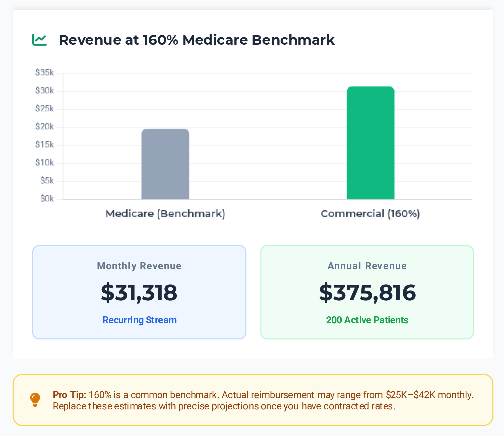Click the orange lightbulb Pro Tip icon
Viewport: 504px width, 436px height.
coord(35,399)
